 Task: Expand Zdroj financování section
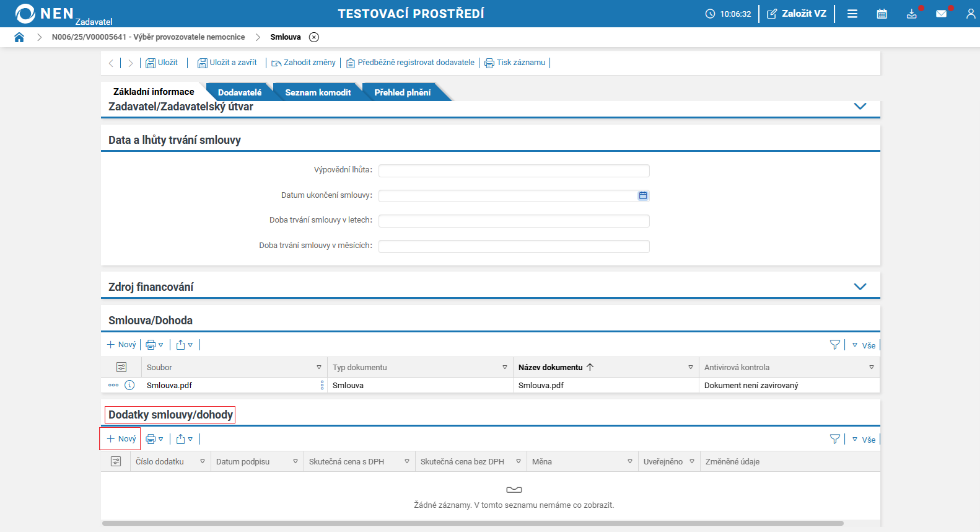[860, 286]
